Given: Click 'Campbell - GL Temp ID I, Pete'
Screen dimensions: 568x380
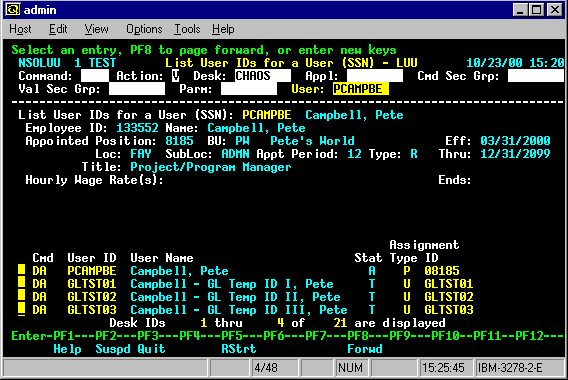Looking at the screenshot, I should 232,284.
